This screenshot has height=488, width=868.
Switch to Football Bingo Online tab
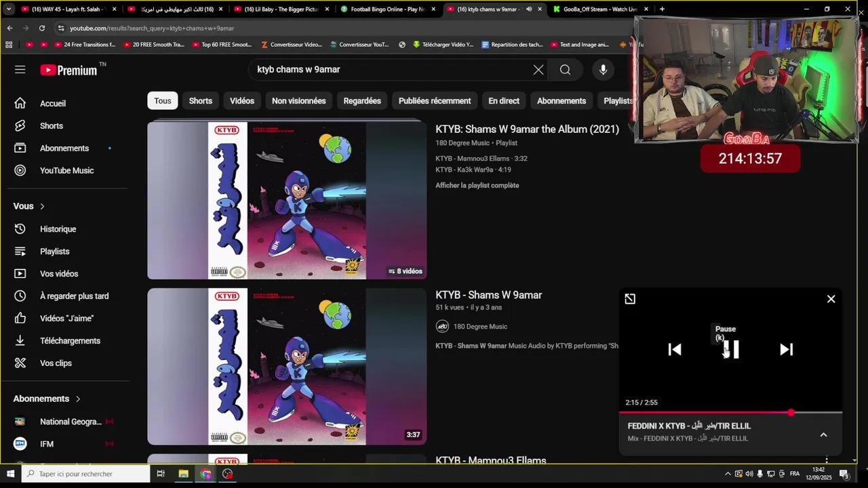(387, 9)
